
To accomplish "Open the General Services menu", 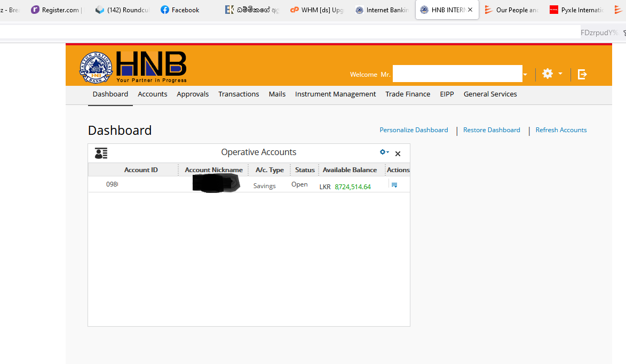I will [490, 94].
